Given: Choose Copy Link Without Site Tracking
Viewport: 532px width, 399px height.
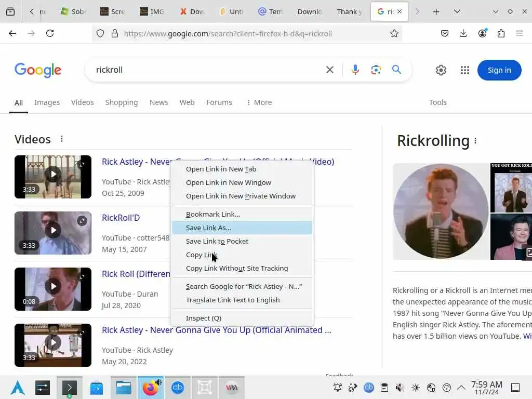Looking at the screenshot, I should (242, 269).
